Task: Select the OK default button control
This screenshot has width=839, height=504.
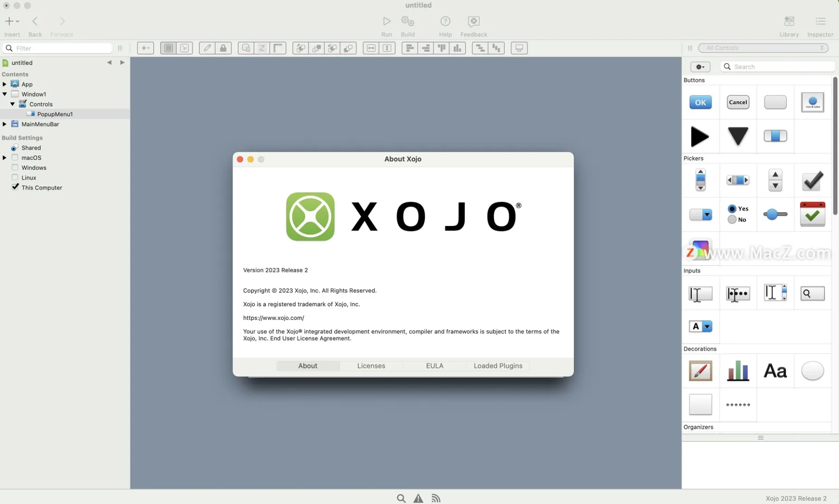Action: coord(700,102)
